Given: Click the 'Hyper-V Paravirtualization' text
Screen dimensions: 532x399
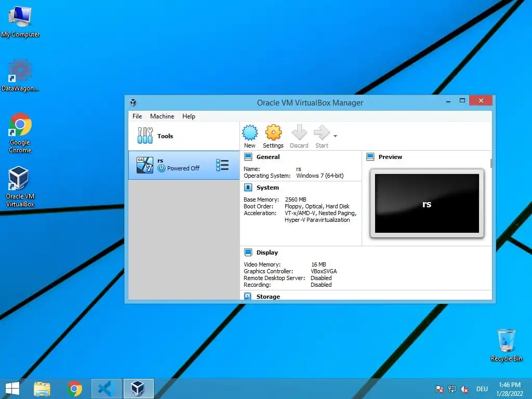Looking at the screenshot, I should 317,220.
